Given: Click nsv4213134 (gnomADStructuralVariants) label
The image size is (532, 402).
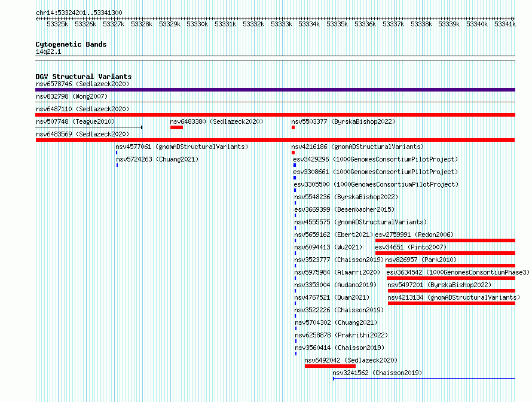Looking at the screenshot, I should coord(454,297).
